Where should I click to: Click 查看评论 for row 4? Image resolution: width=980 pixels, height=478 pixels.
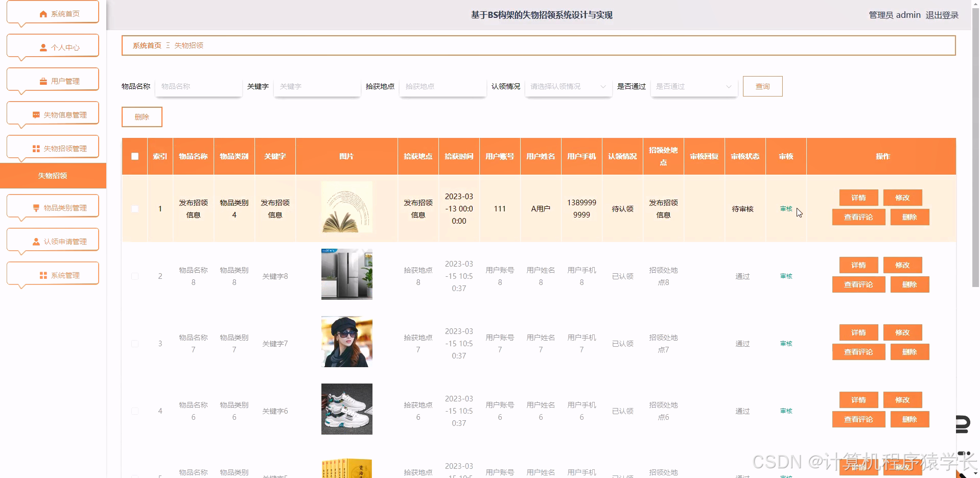(x=858, y=419)
